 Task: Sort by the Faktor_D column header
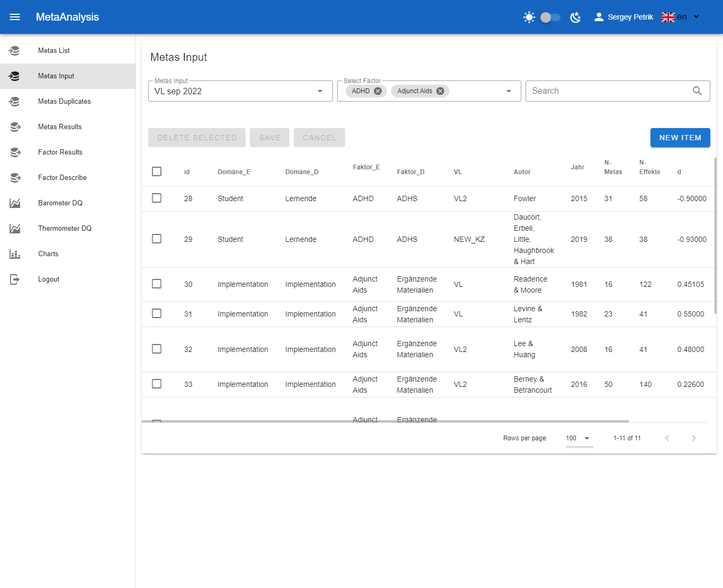click(x=411, y=172)
